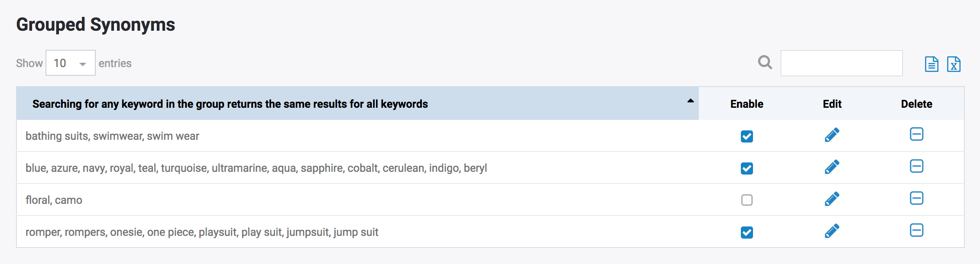Focus the synonym search input field
This screenshot has width=980, height=264.
point(842,63)
